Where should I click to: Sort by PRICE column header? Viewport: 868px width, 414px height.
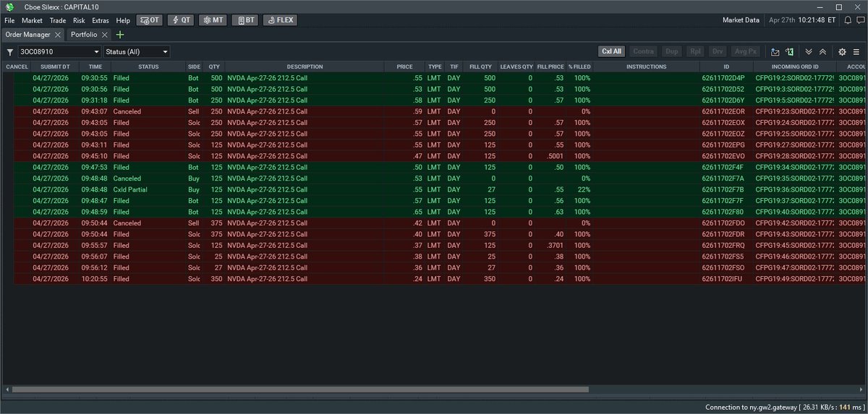(404, 66)
